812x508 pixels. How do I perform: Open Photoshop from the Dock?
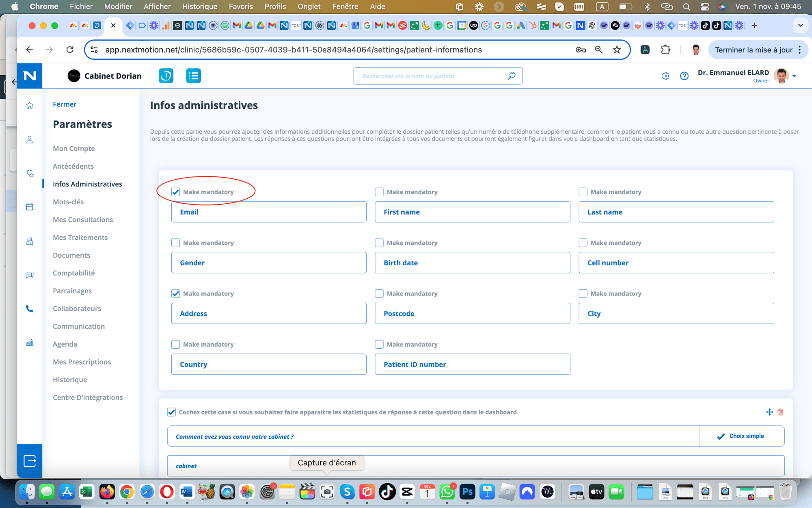(x=467, y=492)
